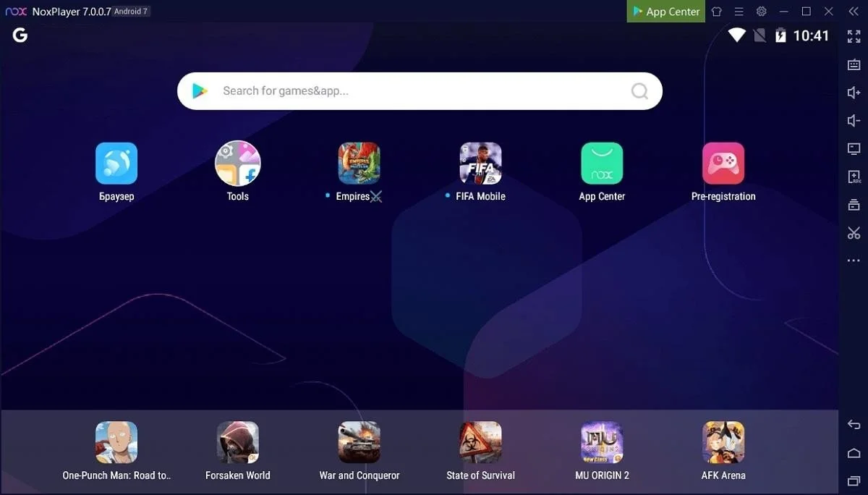The width and height of the screenshot is (868, 495).
Task: Click the no-SIM status icon
Action: pos(759,35)
